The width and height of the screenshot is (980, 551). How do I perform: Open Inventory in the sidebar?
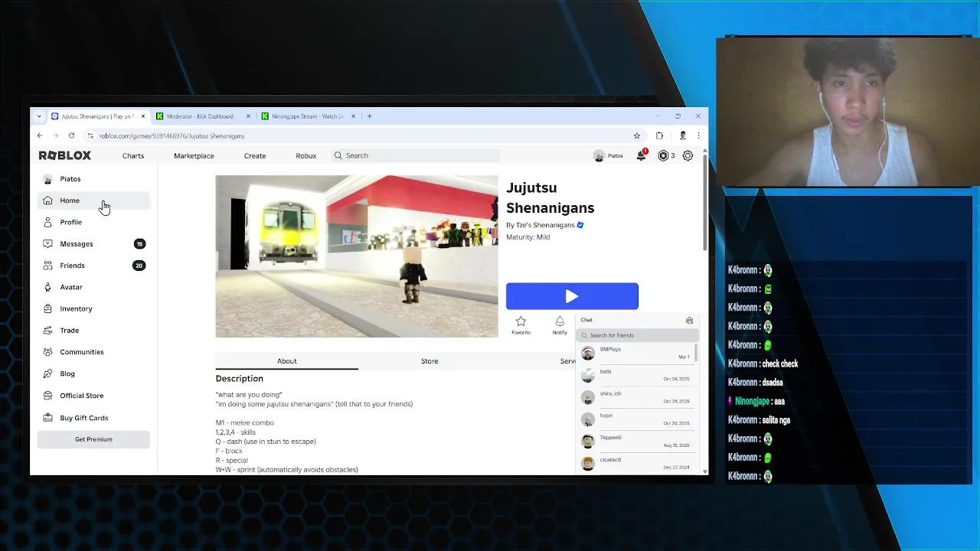tap(93, 308)
